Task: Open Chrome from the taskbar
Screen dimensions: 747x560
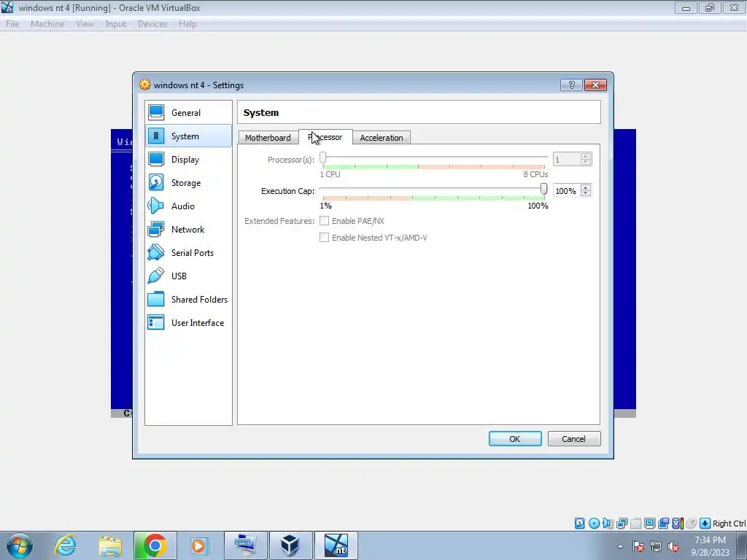Action: pos(155,545)
